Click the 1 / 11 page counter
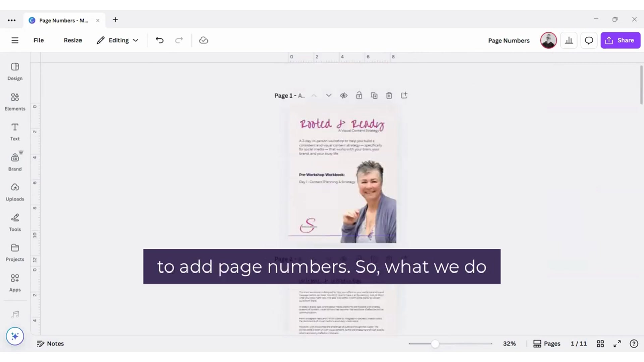 [579, 344]
